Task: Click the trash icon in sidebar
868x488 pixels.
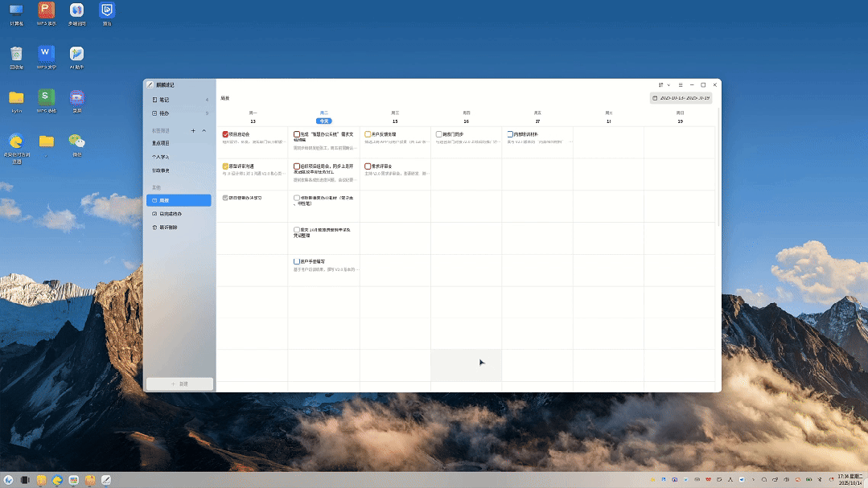Action: (x=154, y=228)
